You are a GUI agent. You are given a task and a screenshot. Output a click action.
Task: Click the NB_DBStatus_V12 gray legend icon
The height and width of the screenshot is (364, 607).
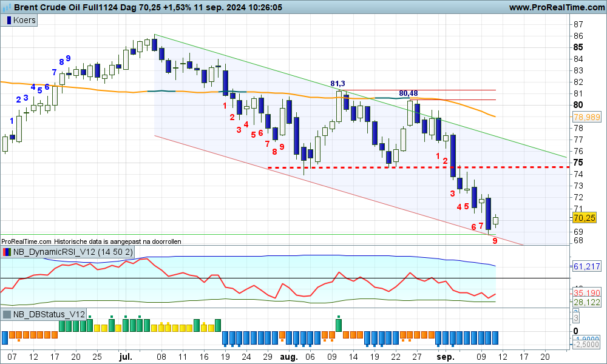pos(7,314)
